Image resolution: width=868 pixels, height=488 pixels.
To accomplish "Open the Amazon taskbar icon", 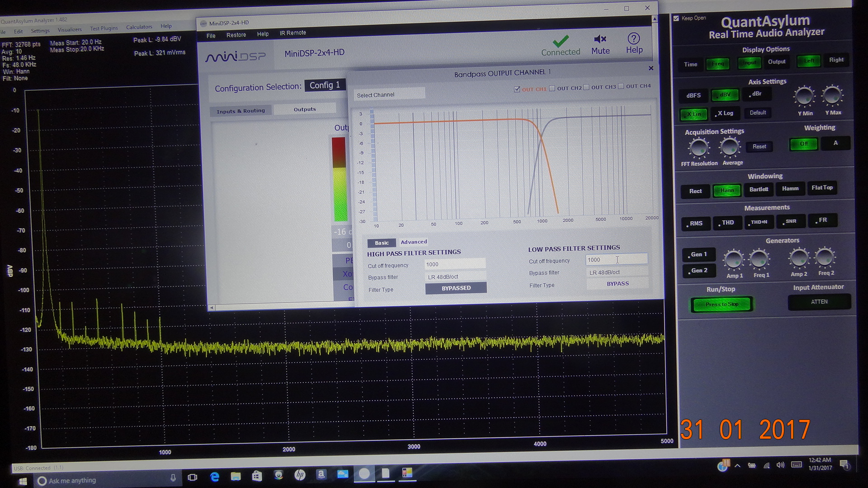I will tap(321, 474).
